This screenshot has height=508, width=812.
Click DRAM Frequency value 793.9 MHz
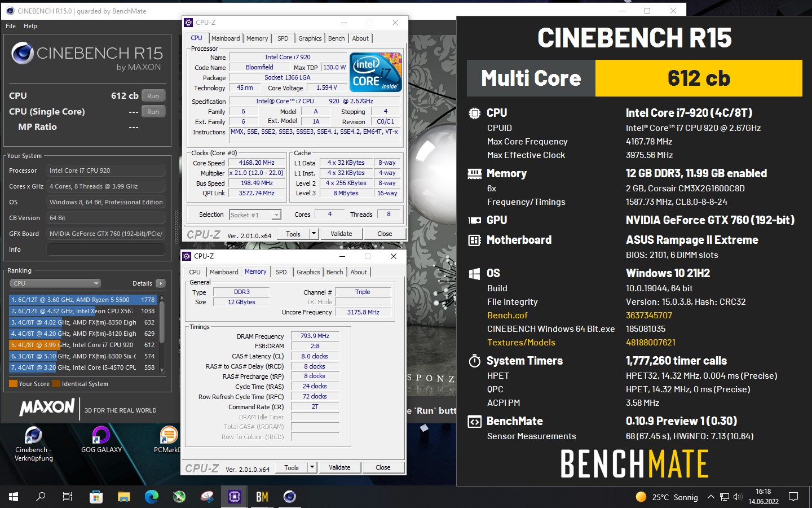[315, 336]
